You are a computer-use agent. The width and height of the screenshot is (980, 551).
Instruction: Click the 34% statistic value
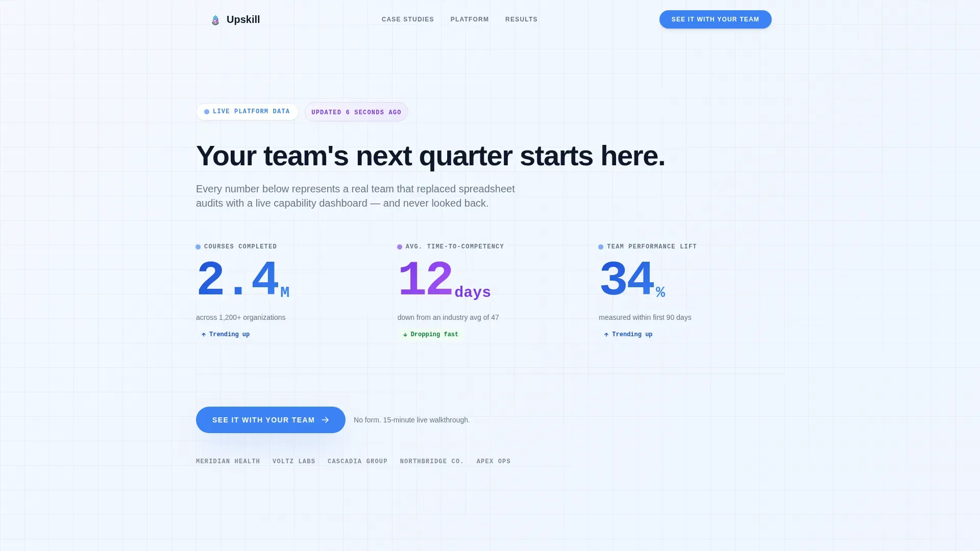(632, 280)
